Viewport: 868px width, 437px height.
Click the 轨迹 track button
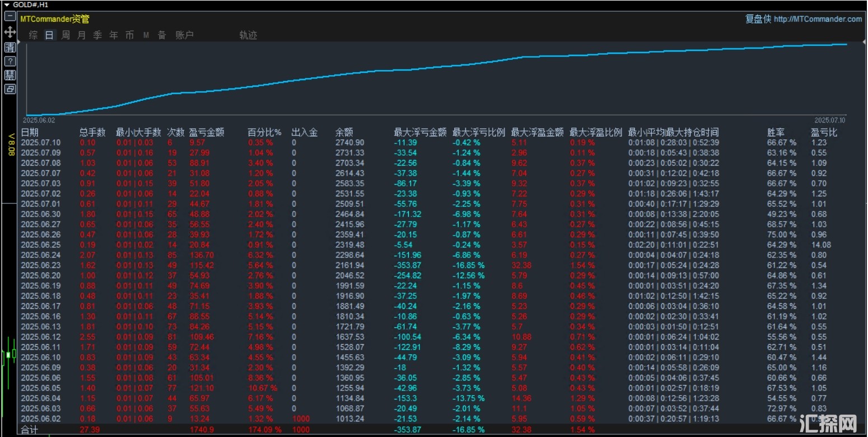tap(248, 35)
